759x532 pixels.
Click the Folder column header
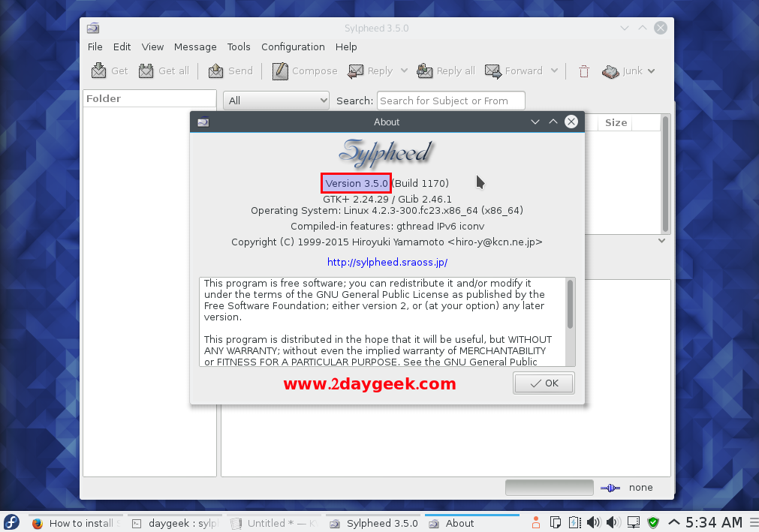coord(149,98)
